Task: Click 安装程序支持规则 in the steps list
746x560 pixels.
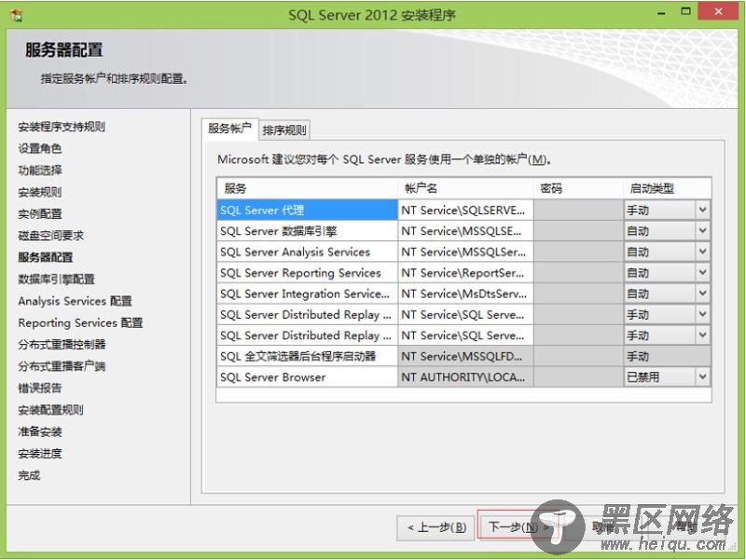Action: 62,127
